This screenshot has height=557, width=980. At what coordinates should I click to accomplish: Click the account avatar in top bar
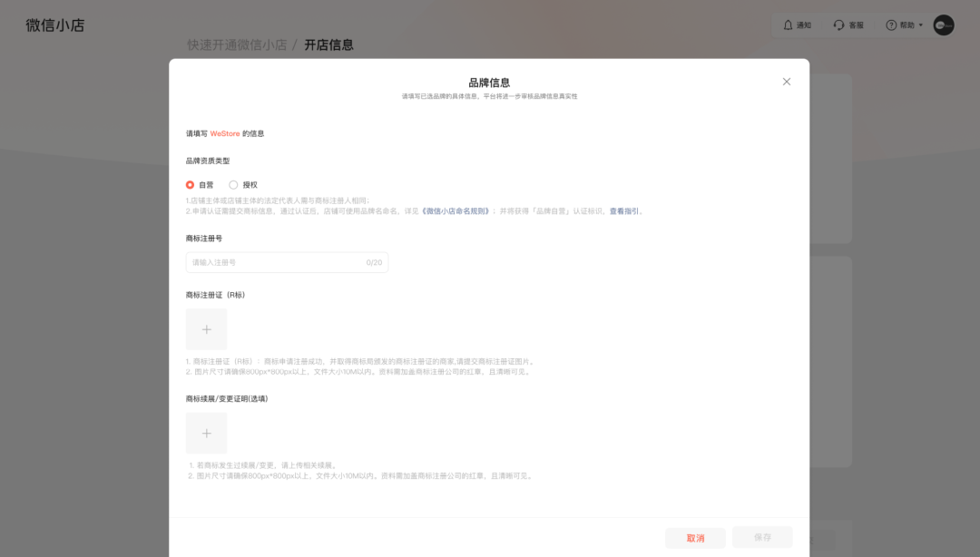pyautogui.click(x=944, y=24)
